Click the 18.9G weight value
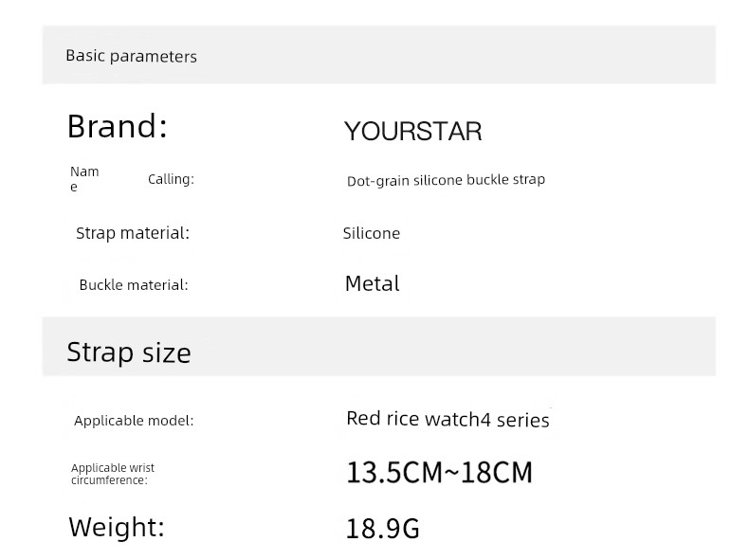Screen dimensions: 749x560 click(x=383, y=529)
